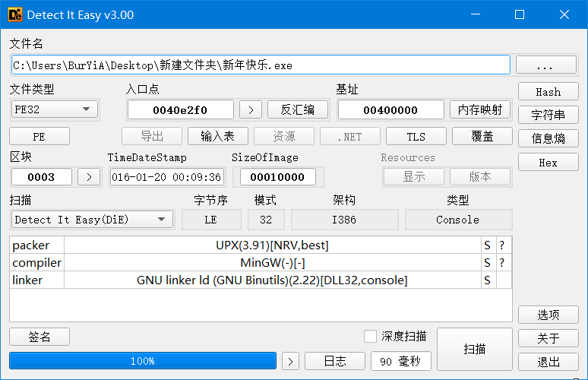Click the mode value 32
Screen dimensions: 588x380
[x=266, y=220]
